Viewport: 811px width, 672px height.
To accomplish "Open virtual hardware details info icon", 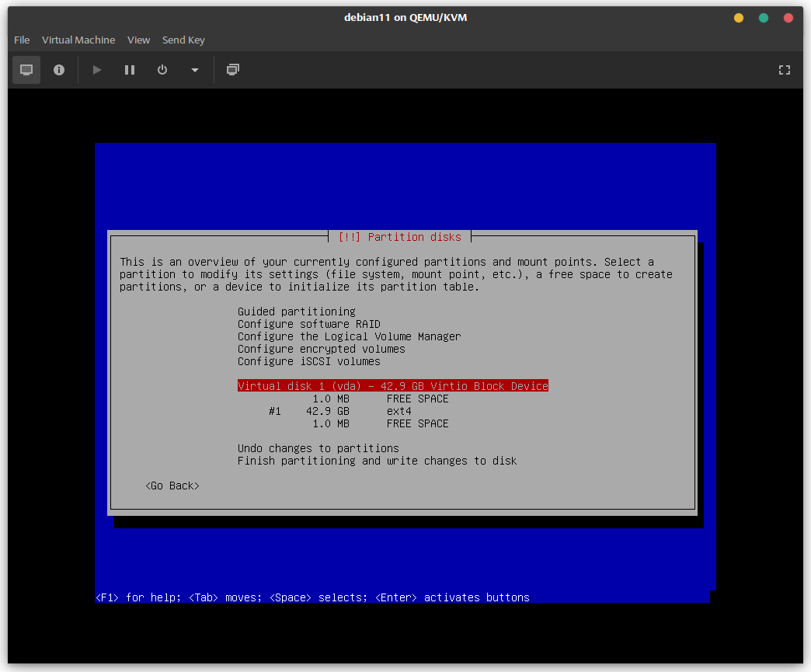I will coord(59,70).
